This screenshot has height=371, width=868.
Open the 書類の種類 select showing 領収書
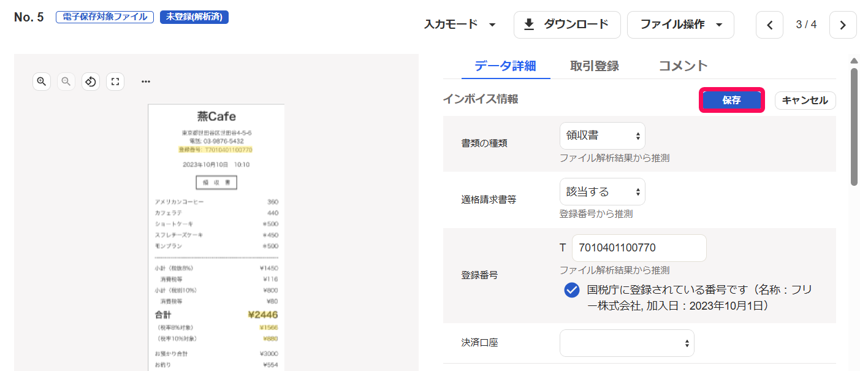[603, 136]
